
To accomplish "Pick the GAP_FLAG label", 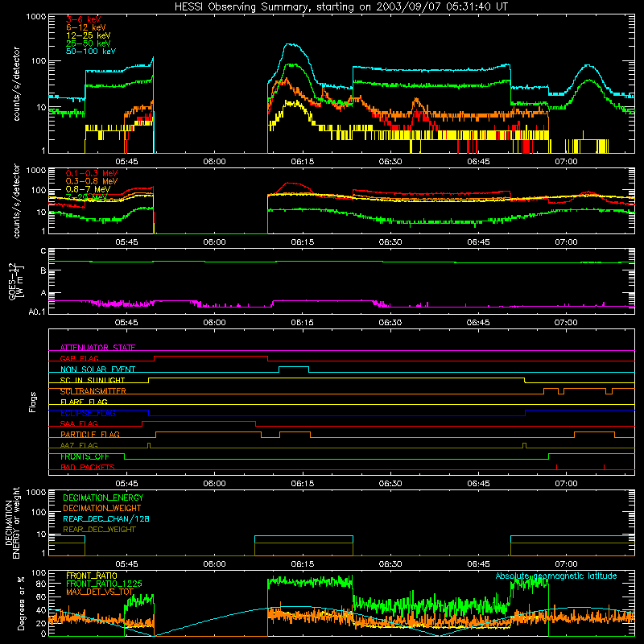I will click(79, 358).
